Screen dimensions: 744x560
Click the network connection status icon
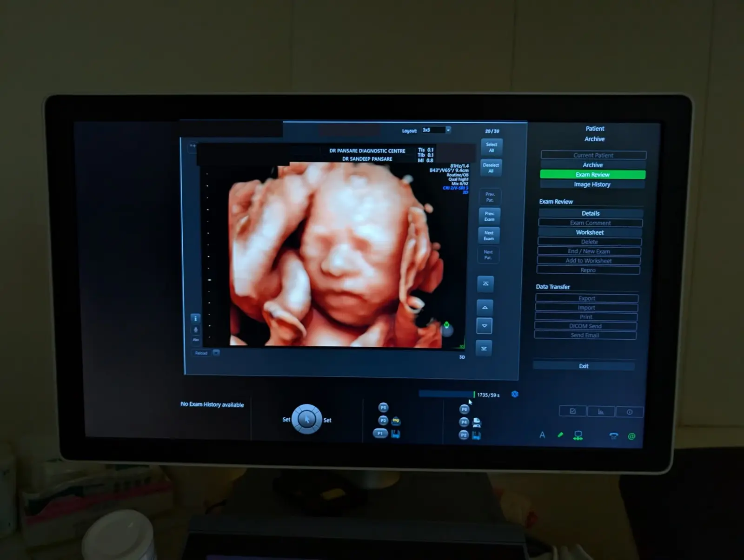(x=578, y=435)
